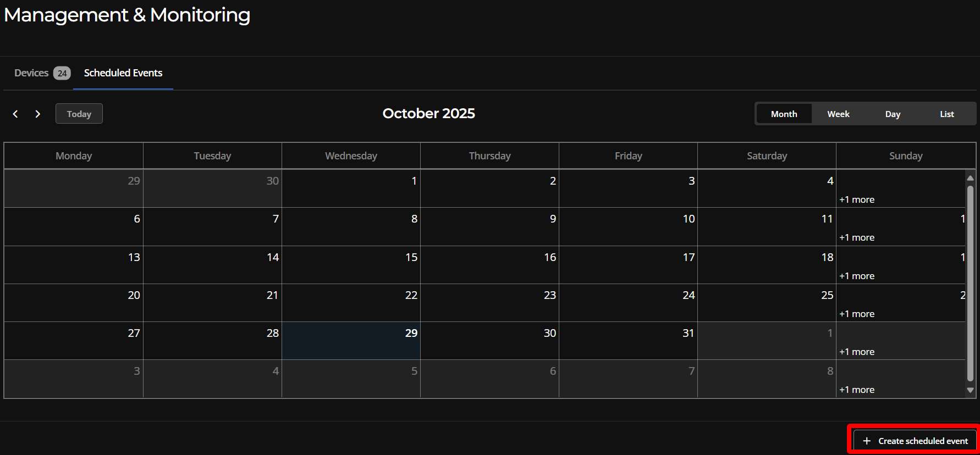Viewport: 980px width, 455px height.
Task: Select the highlighted Wednesday October 29 cell
Action: point(351,341)
